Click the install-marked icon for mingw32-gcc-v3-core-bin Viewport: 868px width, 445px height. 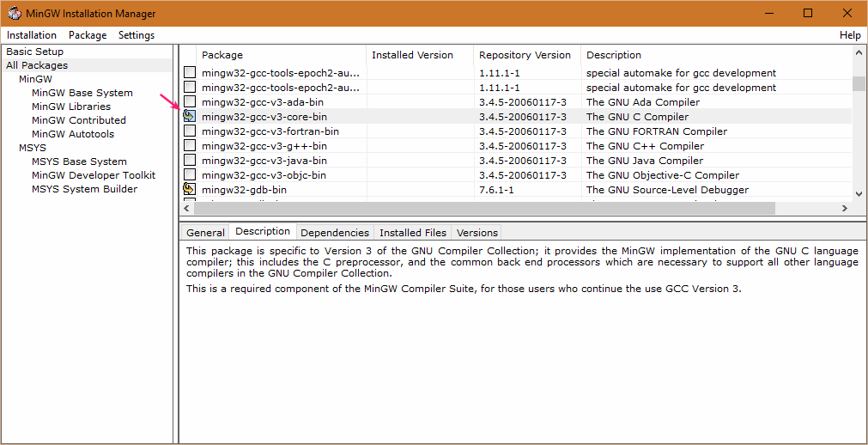tap(189, 117)
